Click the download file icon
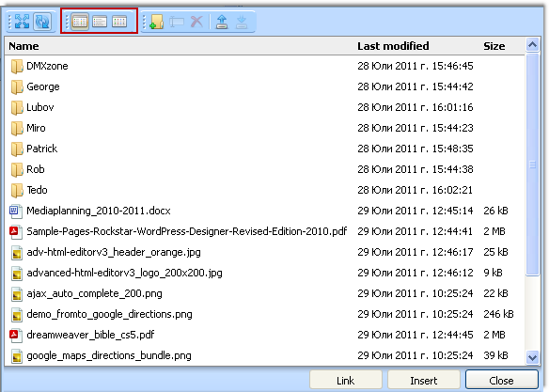This screenshot has width=549, height=392. coord(242,22)
